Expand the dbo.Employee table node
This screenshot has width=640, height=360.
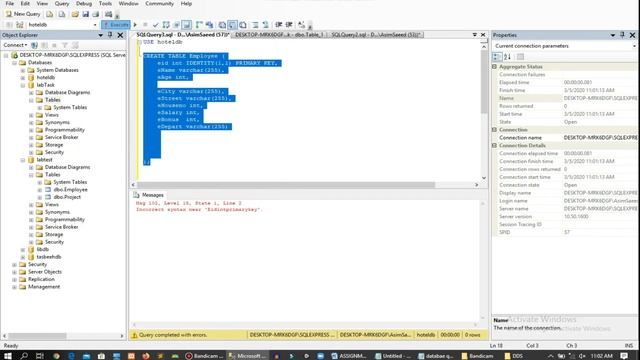(40, 190)
